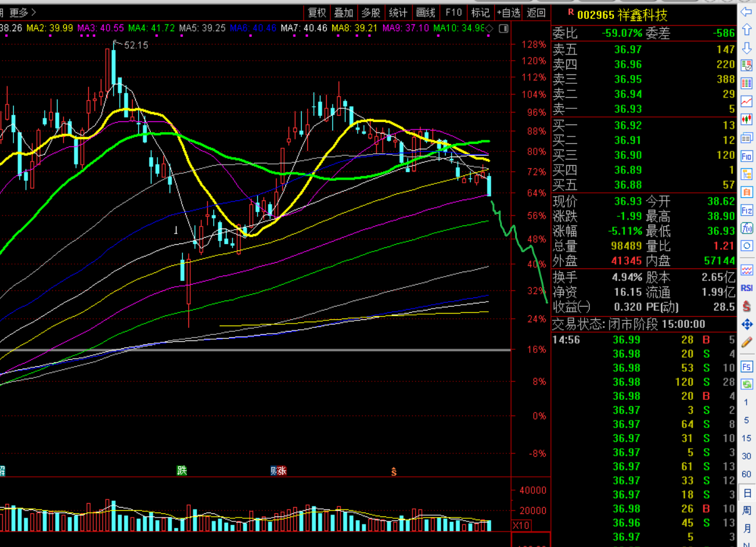Click the F5 chart switch icon
Image resolution: width=756 pixels, height=547 pixels.
(746, 366)
